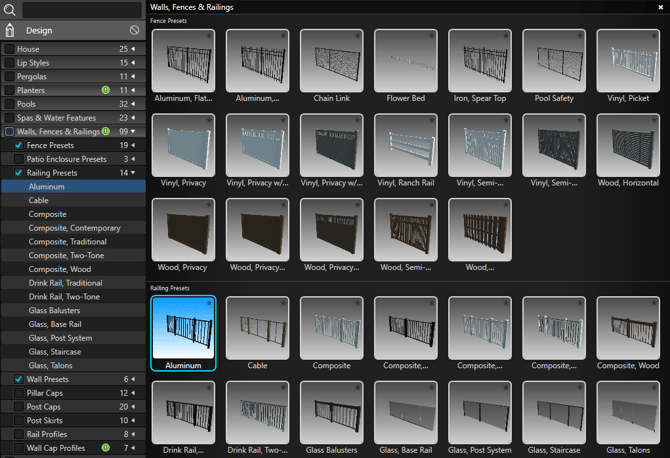The height and width of the screenshot is (458, 670).
Task: Favorite star on Glass Balusters thumbnail
Action: (x=358, y=388)
